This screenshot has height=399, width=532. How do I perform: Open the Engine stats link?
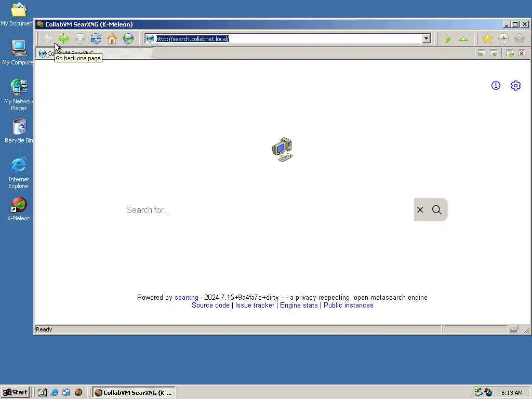pyautogui.click(x=299, y=305)
